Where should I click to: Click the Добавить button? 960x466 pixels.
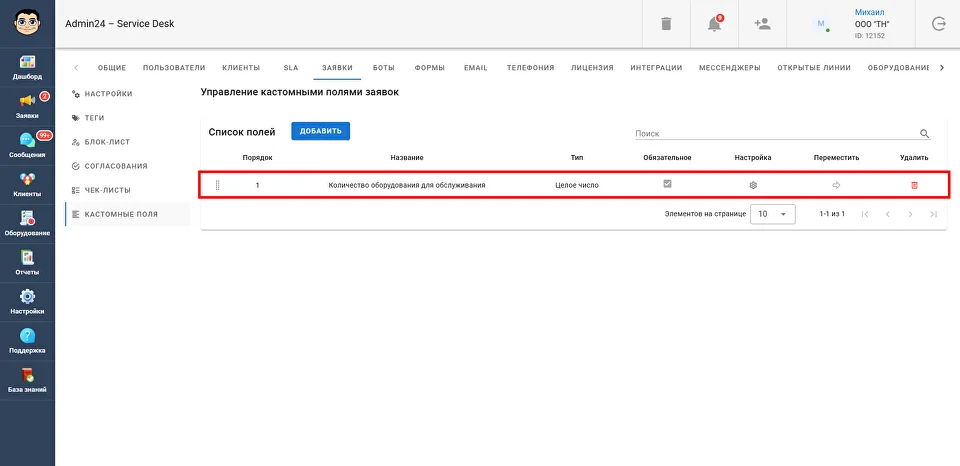320,131
